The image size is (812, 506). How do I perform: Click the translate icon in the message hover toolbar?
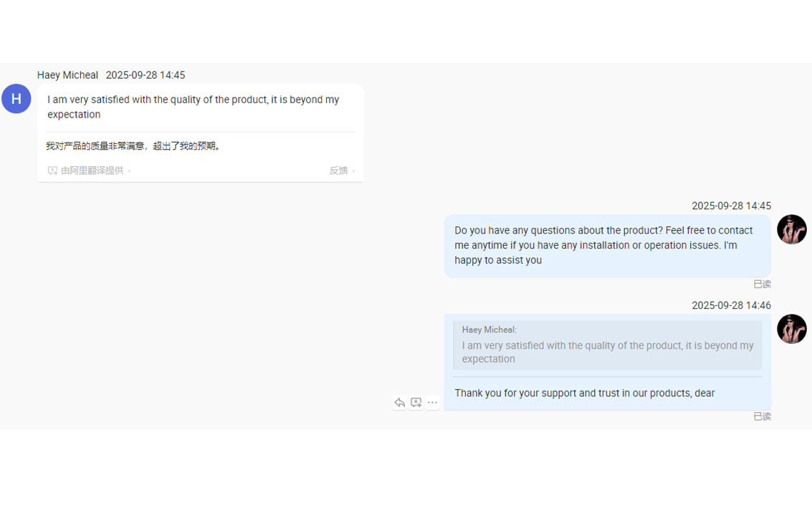(416, 403)
